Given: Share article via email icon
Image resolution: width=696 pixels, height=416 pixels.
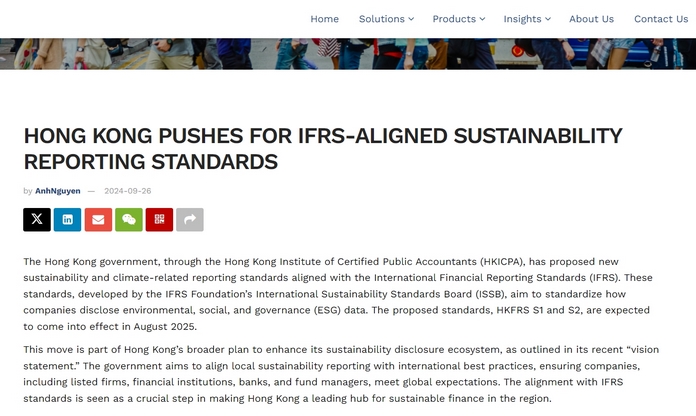Looking at the screenshot, I should (98, 219).
